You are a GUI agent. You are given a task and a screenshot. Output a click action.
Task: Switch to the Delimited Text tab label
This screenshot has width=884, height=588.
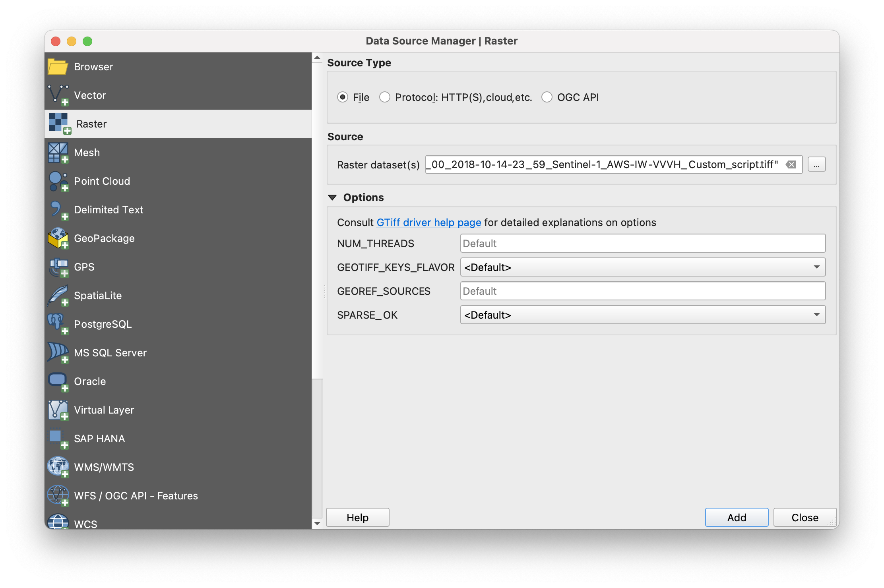click(x=109, y=210)
